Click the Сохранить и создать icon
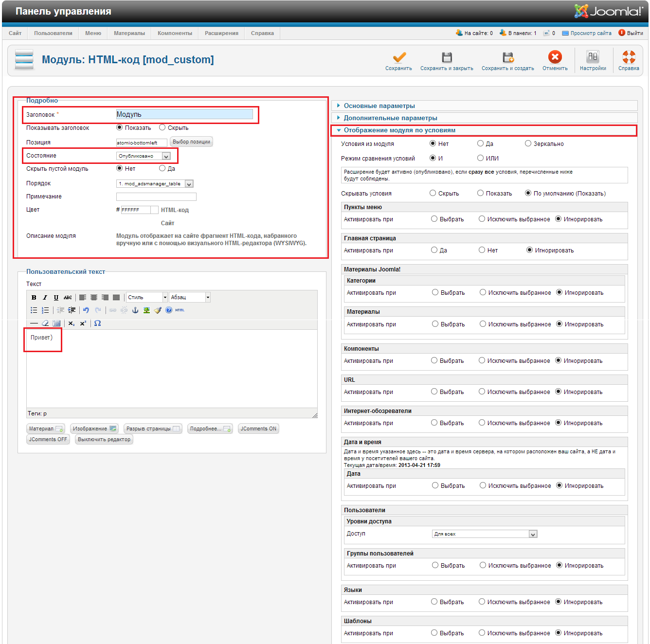The height and width of the screenshot is (644, 650). 508,57
